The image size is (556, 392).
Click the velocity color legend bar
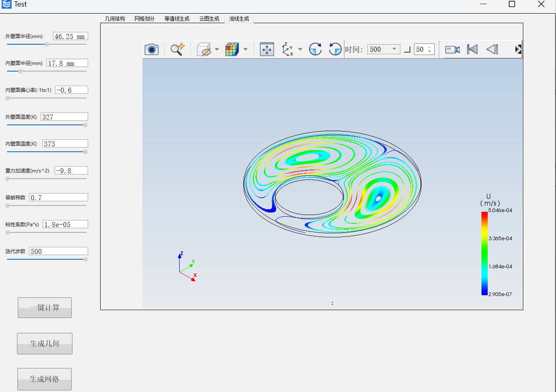484,253
